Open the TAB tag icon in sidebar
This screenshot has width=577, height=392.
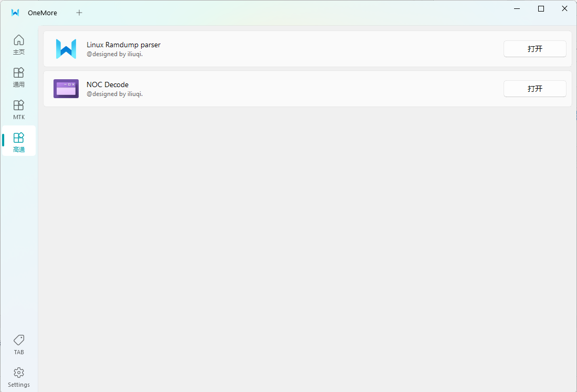click(x=19, y=344)
